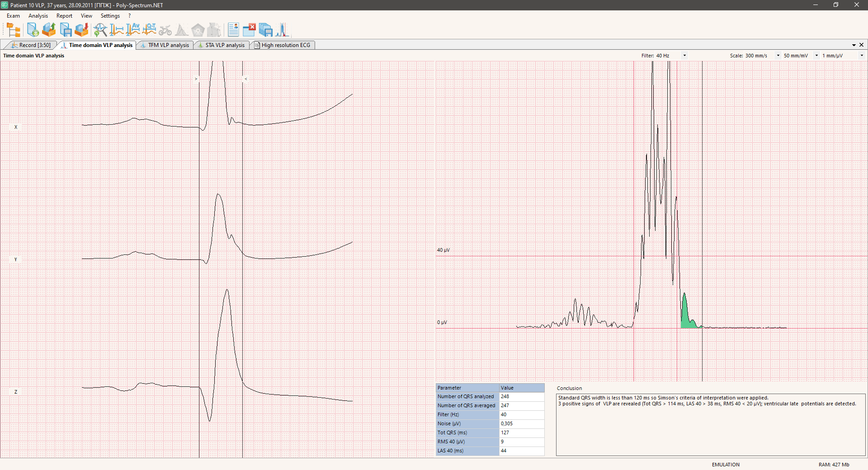
Task: Select the Time domain VLP analysis tab
Action: click(97, 45)
